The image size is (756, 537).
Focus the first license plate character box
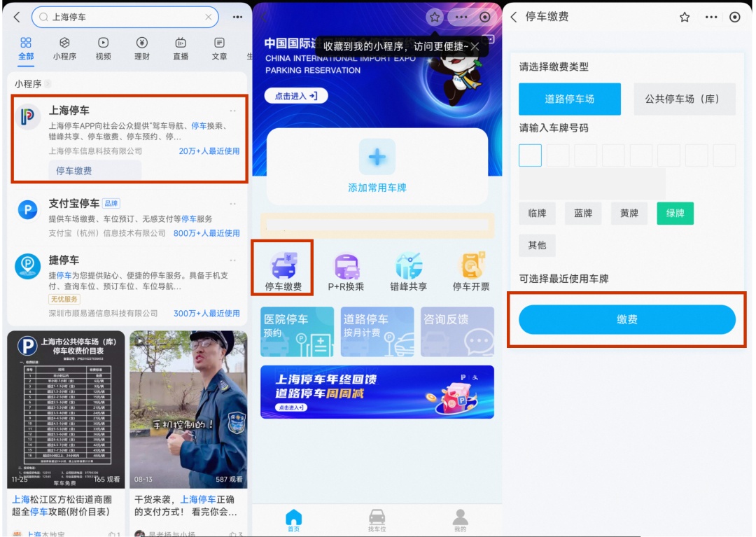530,155
